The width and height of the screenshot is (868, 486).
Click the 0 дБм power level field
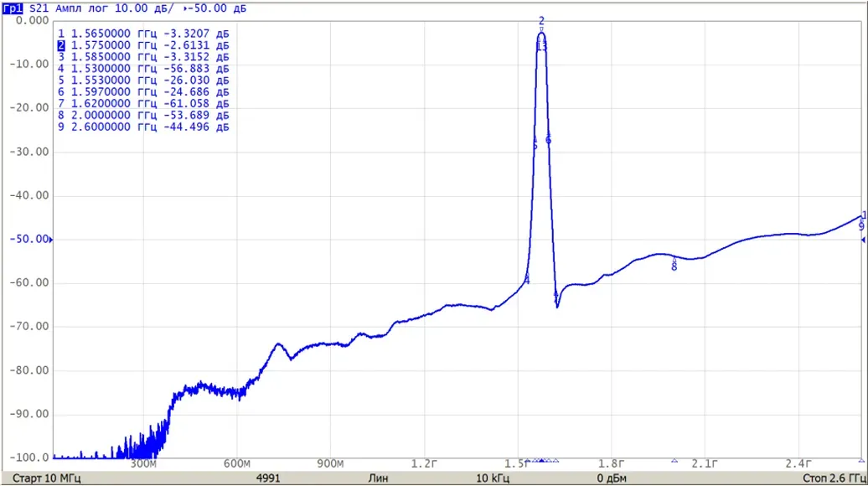click(612, 478)
